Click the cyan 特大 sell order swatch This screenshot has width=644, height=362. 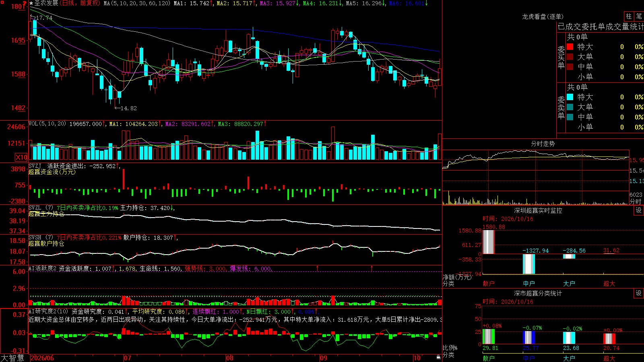click(570, 97)
